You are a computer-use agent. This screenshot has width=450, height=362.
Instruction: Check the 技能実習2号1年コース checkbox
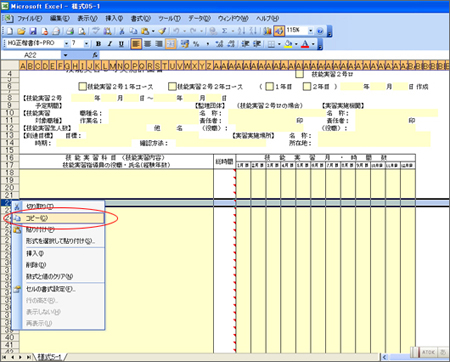click(82, 86)
